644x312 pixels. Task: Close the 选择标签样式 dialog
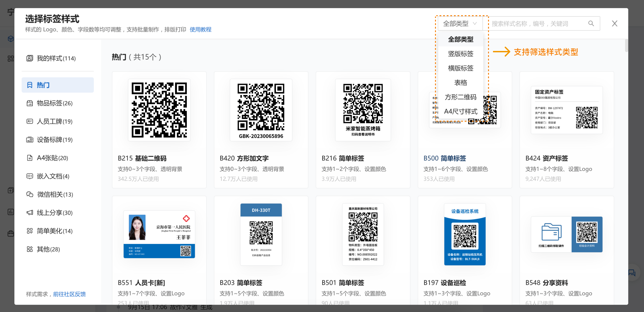(615, 24)
